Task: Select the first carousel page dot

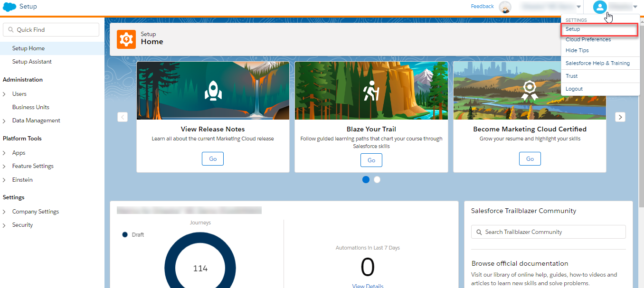Action: pyautogui.click(x=366, y=179)
